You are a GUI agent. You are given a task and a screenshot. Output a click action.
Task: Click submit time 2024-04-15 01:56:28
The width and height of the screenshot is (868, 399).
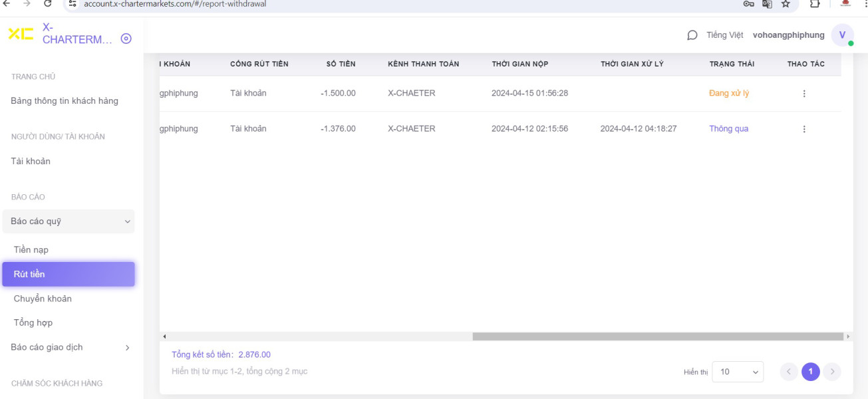point(530,93)
